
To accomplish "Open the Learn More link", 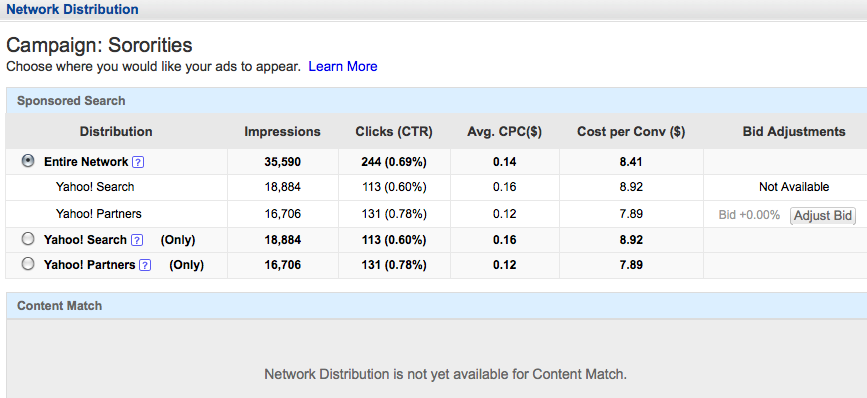I will point(343,66).
